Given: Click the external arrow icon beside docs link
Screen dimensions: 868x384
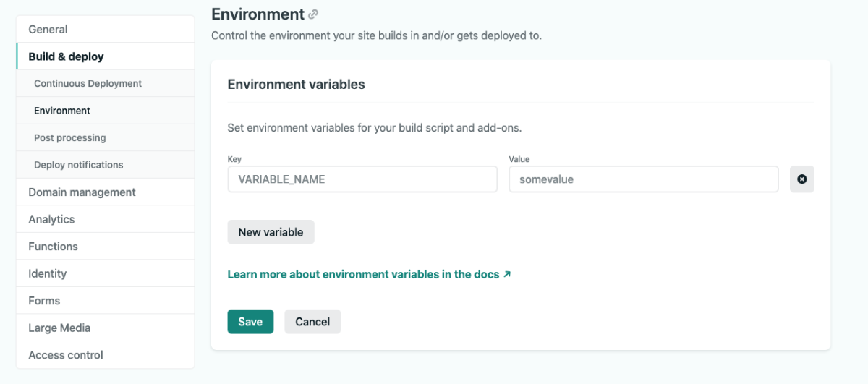Looking at the screenshot, I should (x=507, y=275).
